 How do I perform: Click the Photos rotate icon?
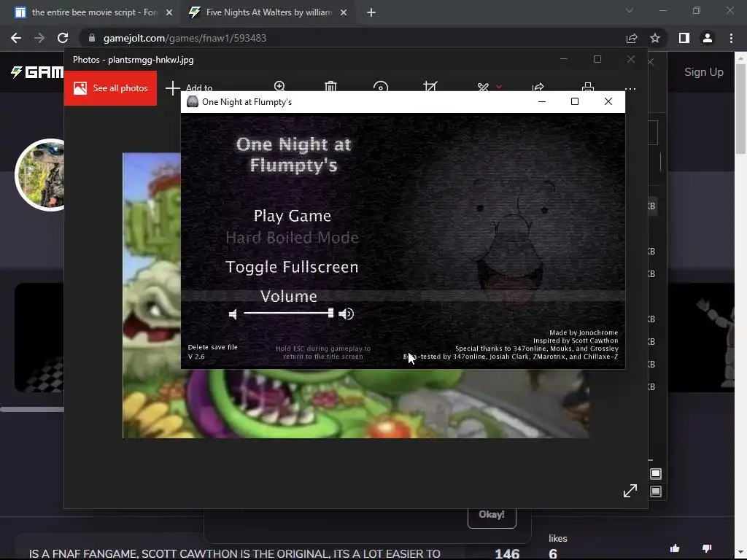381,87
